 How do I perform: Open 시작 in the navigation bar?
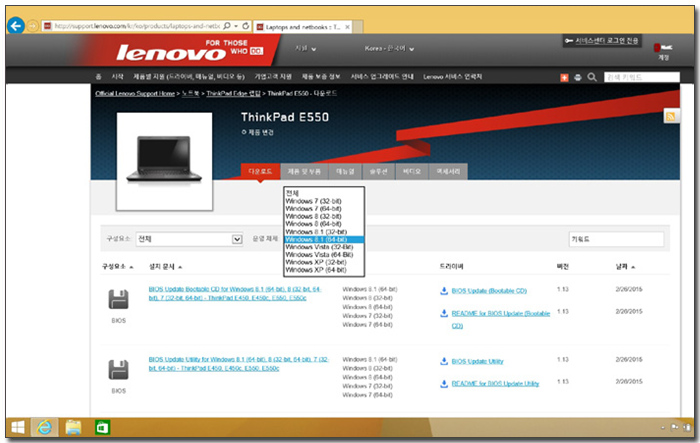(117, 76)
